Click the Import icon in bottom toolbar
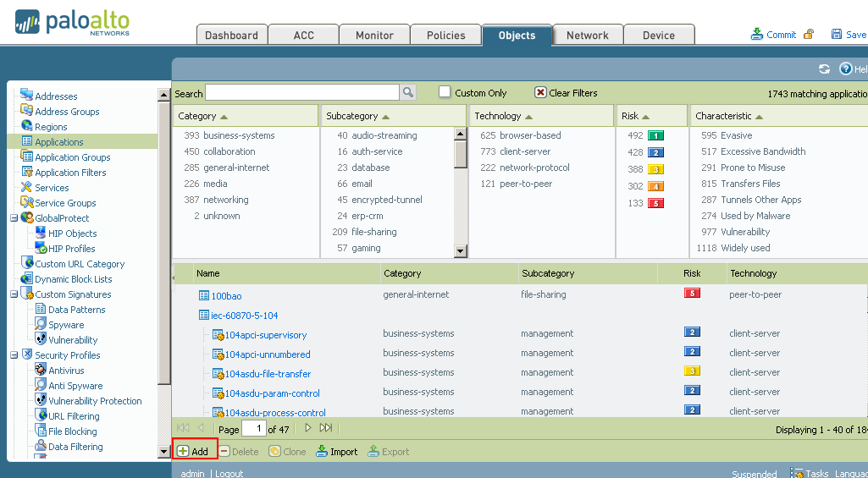Image resolution: width=868 pixels, height=478 pixels. click(322, 452)
